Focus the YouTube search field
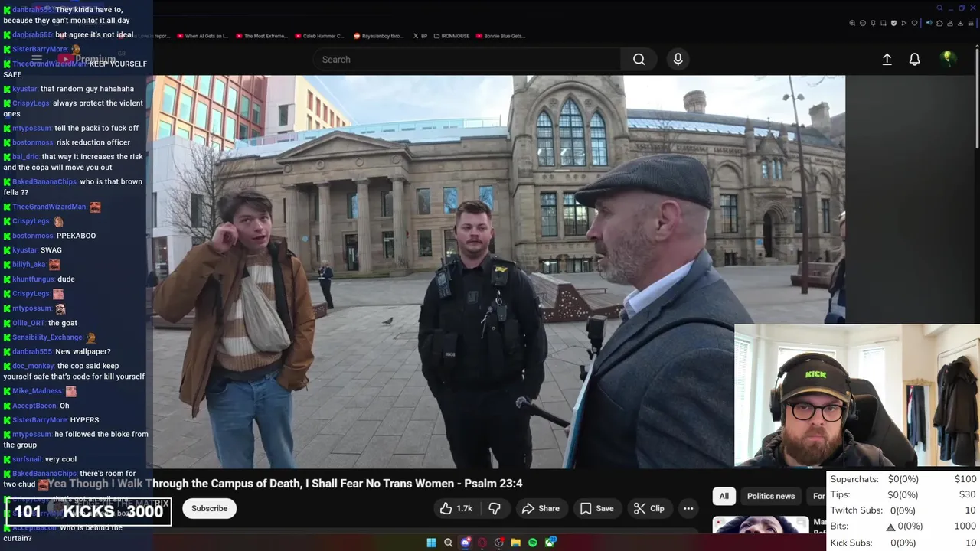The height and width of the screenshot is (551, 980). coord(467,59)
